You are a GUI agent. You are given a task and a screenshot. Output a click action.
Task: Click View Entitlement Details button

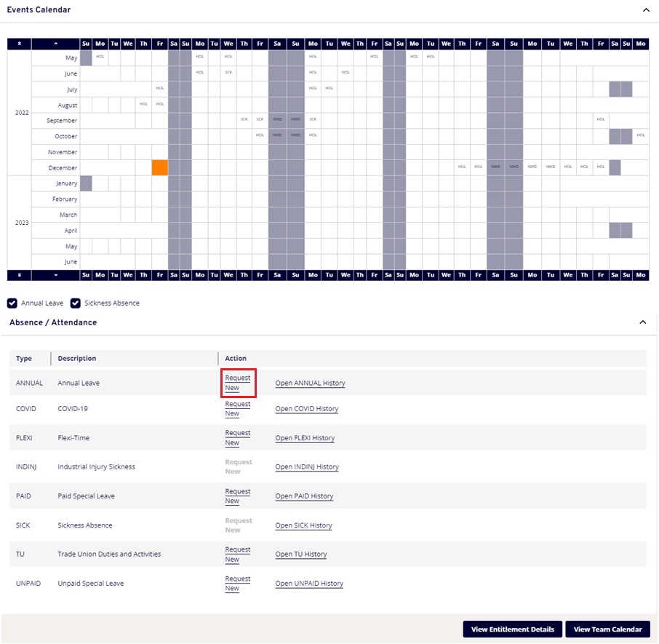(x=512, y=629)
